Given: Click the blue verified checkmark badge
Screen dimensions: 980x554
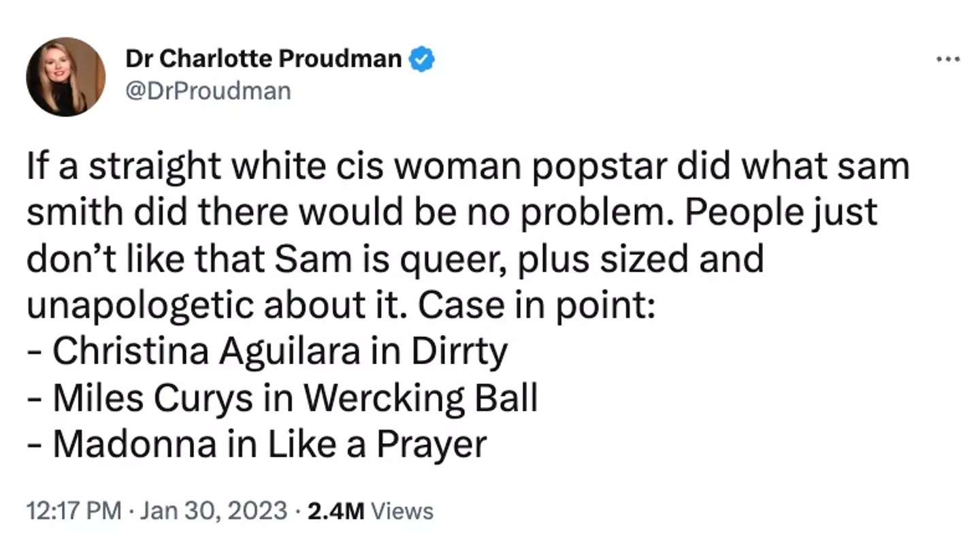Looking at the screenshot, I should pyautogui.click(x=421, y=59).
